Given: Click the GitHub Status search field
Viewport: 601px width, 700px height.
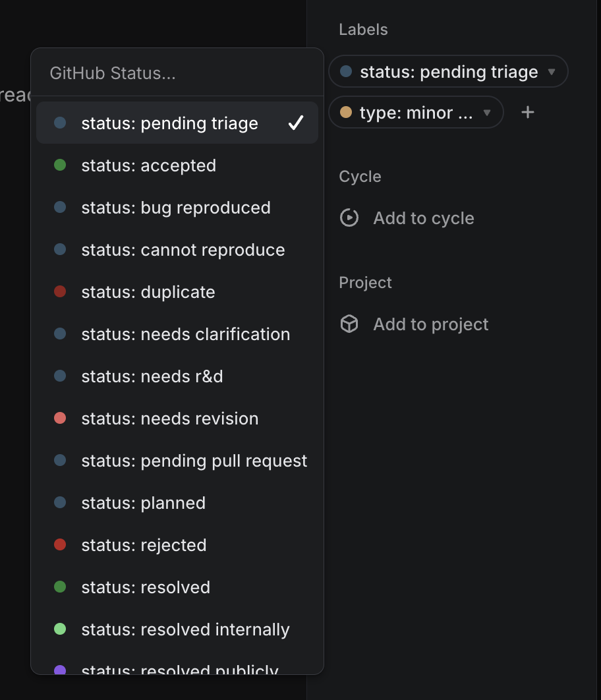Looking at the screenshot, I should click(x=177, y=73).
